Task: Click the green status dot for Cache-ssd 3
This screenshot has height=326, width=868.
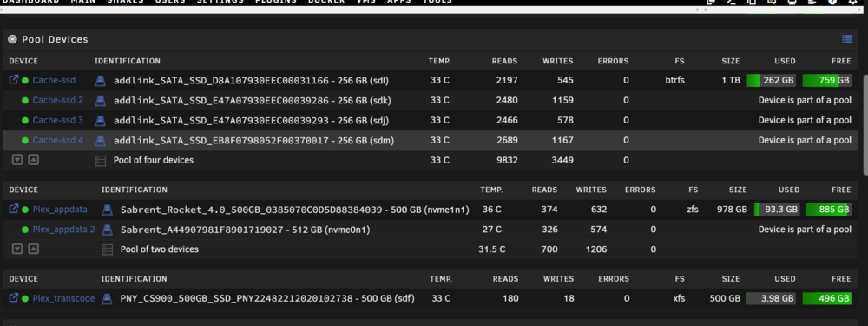Action: click(x=25, y=120)
